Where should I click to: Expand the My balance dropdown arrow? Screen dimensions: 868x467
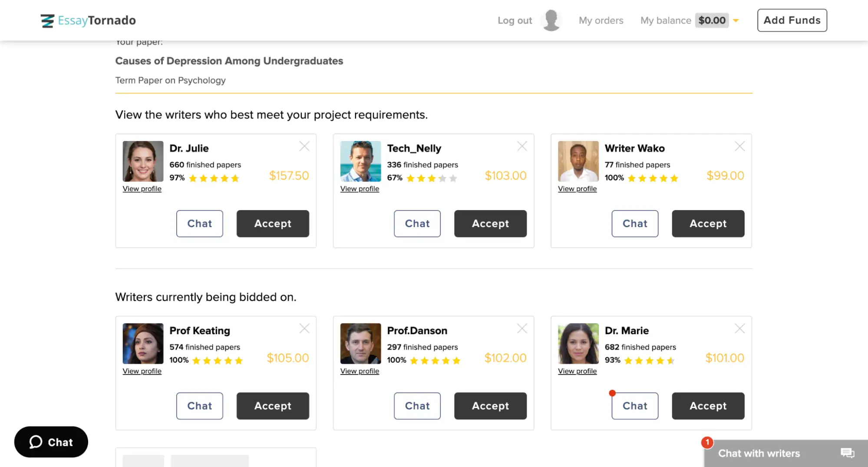(x=736, y=20)
